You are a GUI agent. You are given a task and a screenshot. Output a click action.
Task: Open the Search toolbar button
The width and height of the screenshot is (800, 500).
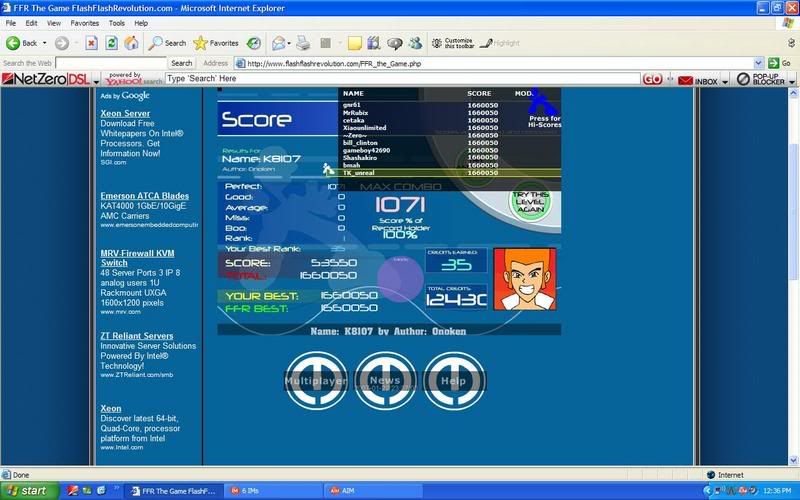tap(168, 43)
